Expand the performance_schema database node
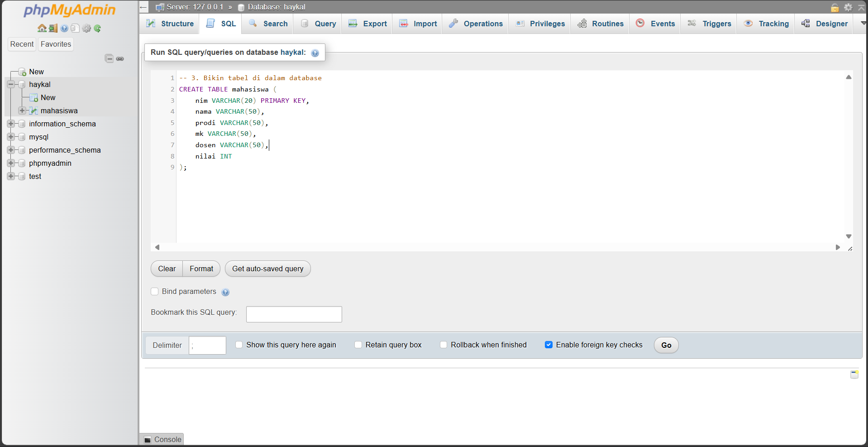Screen dimensions: 868x447 (11, 150)
